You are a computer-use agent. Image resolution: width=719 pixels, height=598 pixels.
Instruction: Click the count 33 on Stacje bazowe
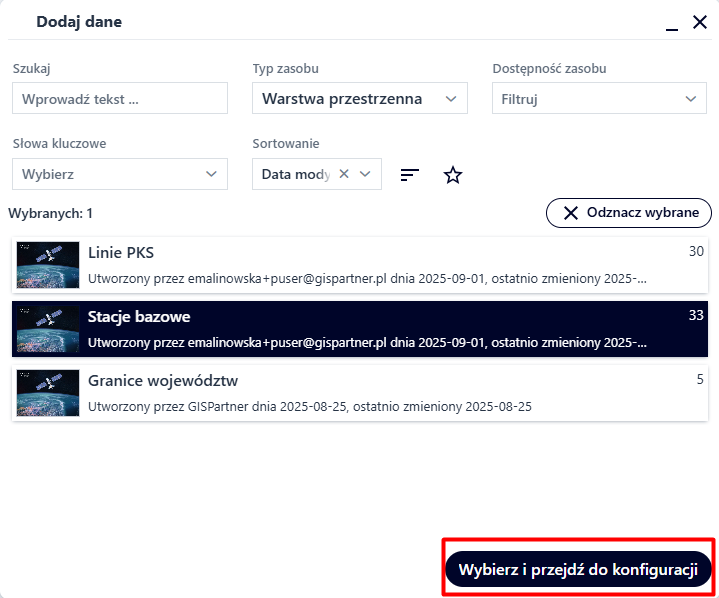pos(696,316)
